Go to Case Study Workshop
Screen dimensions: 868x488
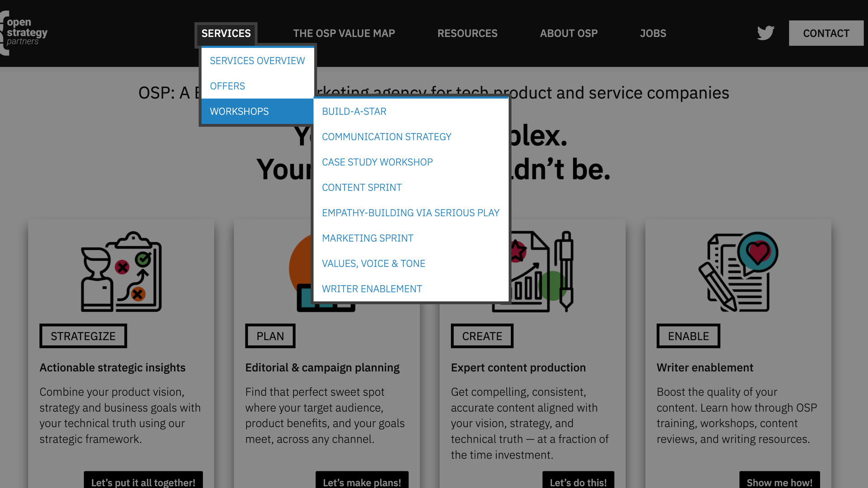[377, 162]
